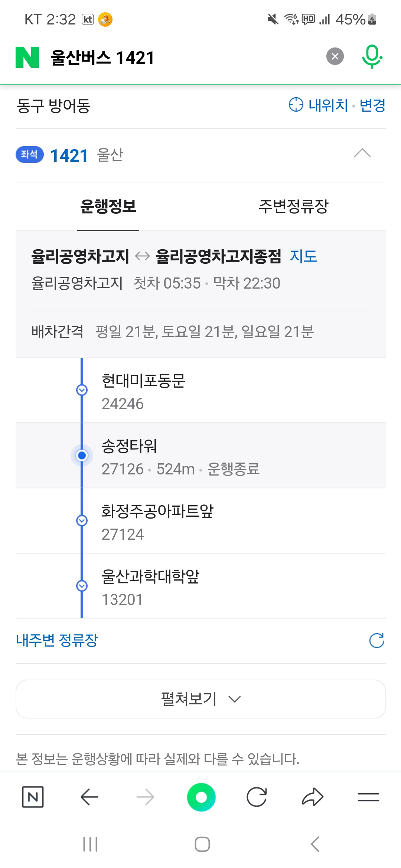The width and height of the screenshot is (401, 868).
Task: Tap the 내위치 location crosshair icon
Action: click(x=296, y=105)
